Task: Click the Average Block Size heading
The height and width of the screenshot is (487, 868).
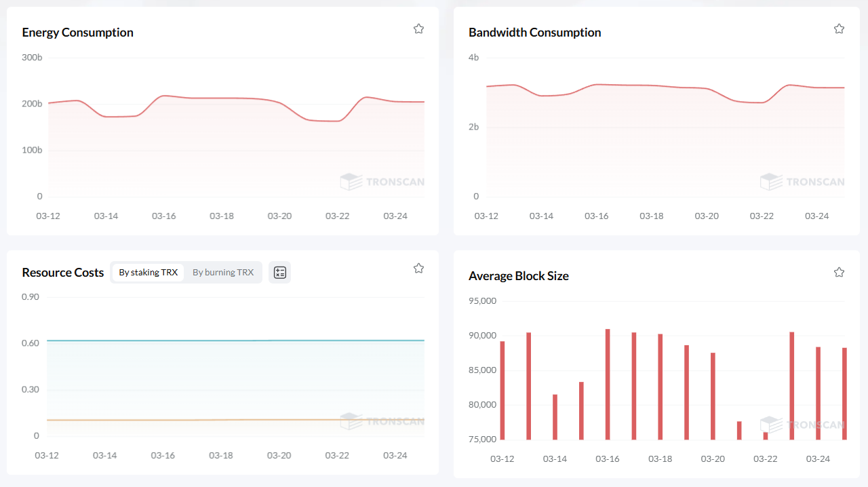Action: pos(518,276)
